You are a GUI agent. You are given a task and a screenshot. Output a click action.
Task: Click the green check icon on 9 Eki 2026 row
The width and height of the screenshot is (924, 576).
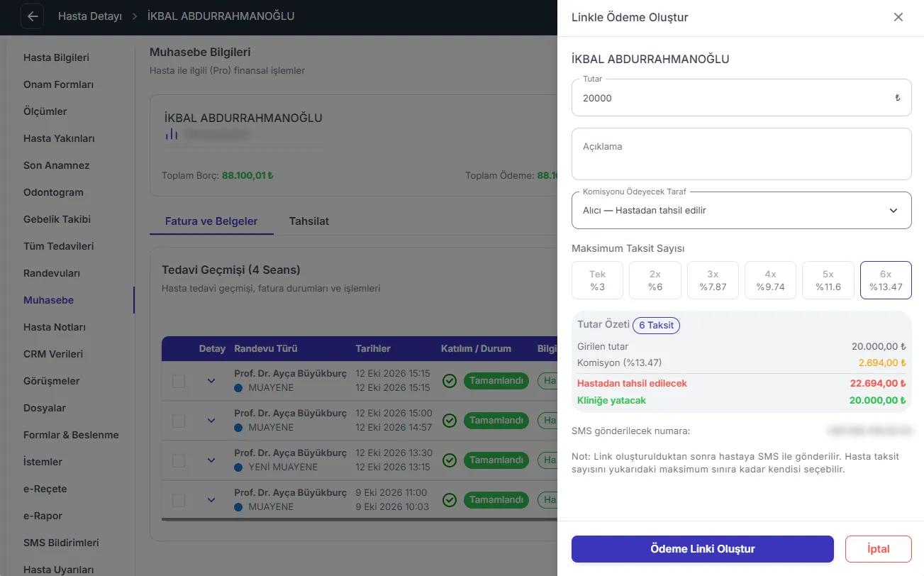[x=449, y=500]
